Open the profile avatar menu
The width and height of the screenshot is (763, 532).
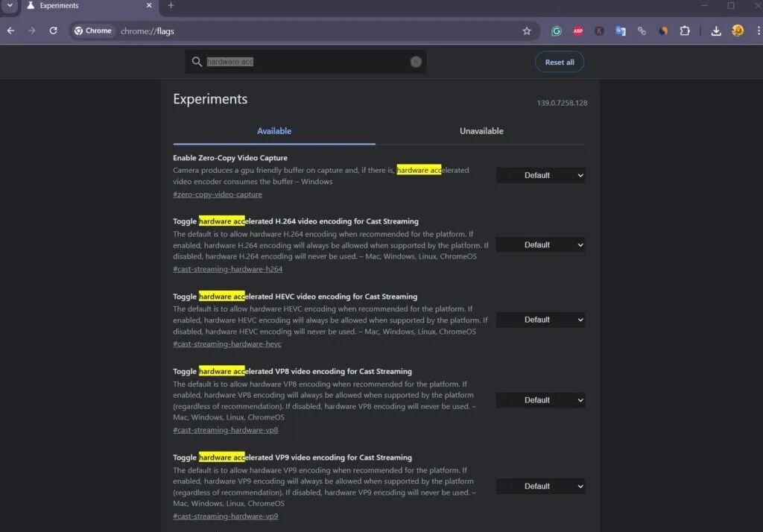[737, 31]
